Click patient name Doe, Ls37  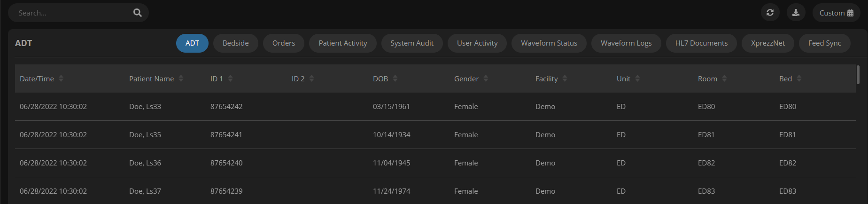point(145,191)
